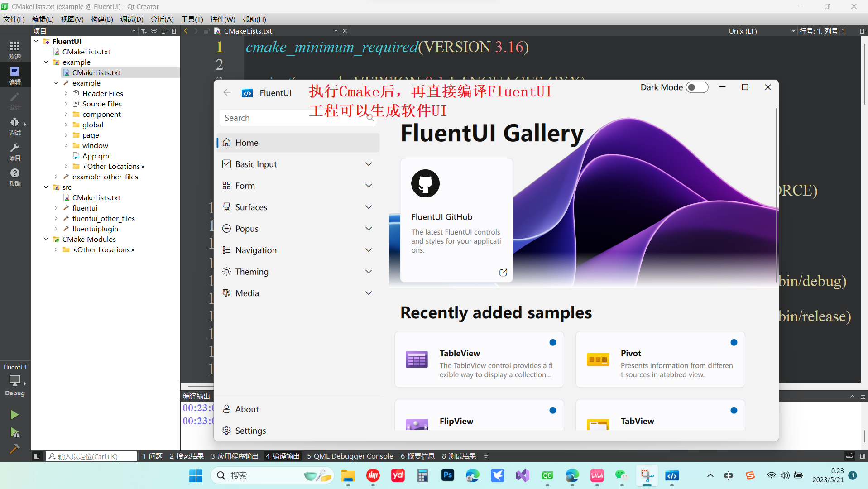
Task: Switch to the 5 QML Debugger Console tab
Action: [x=350, y=456]
